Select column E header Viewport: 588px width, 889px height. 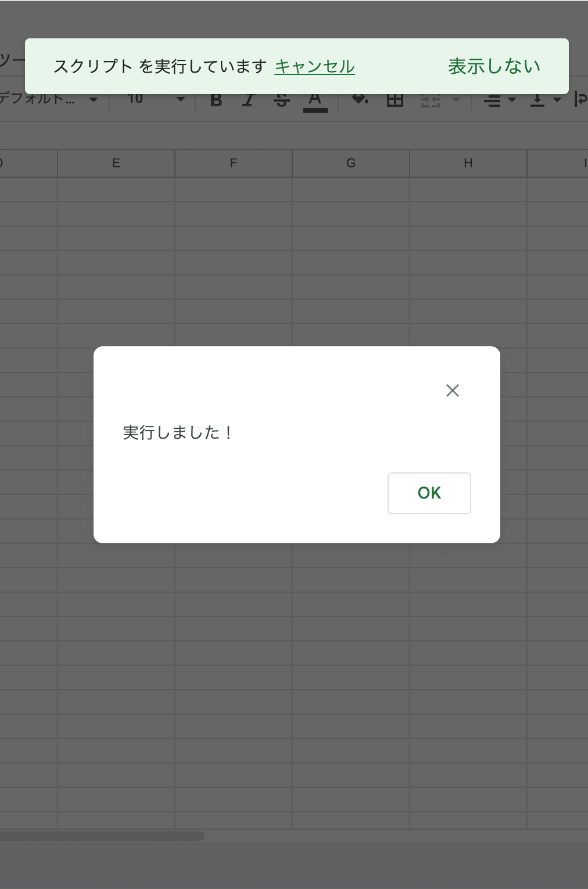point(116,163)
